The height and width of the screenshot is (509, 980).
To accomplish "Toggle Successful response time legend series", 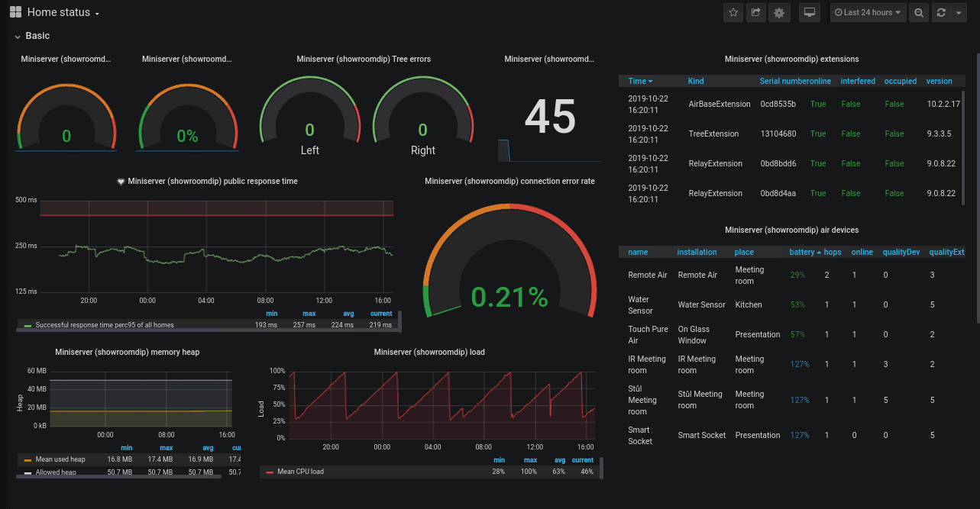I will [99, 325].
